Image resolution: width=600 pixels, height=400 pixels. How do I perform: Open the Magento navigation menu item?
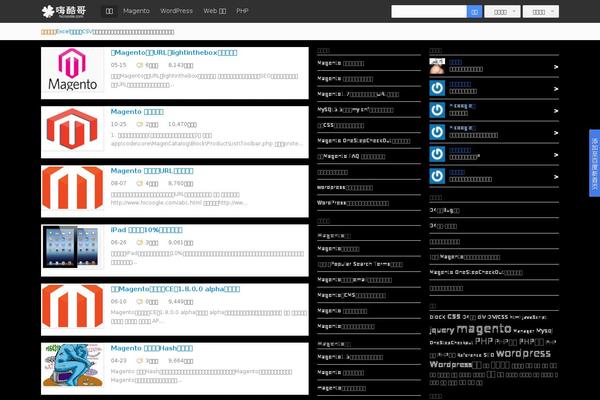tap(136, 11)
